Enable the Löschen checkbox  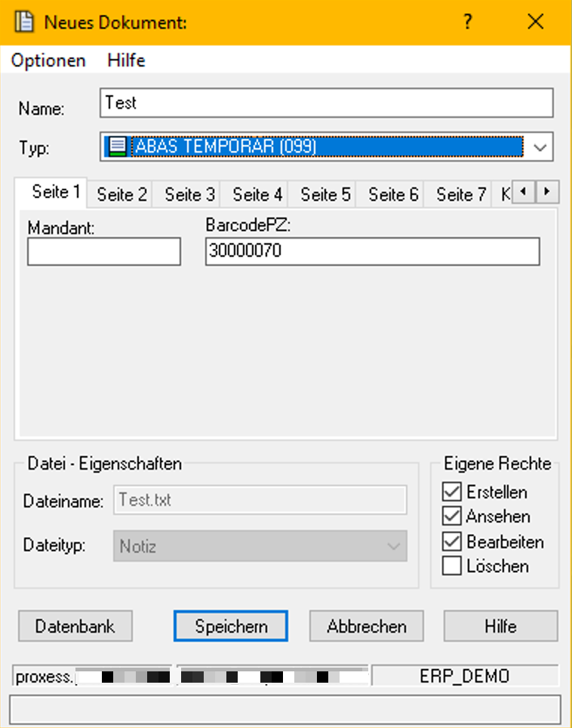(452, 566)
